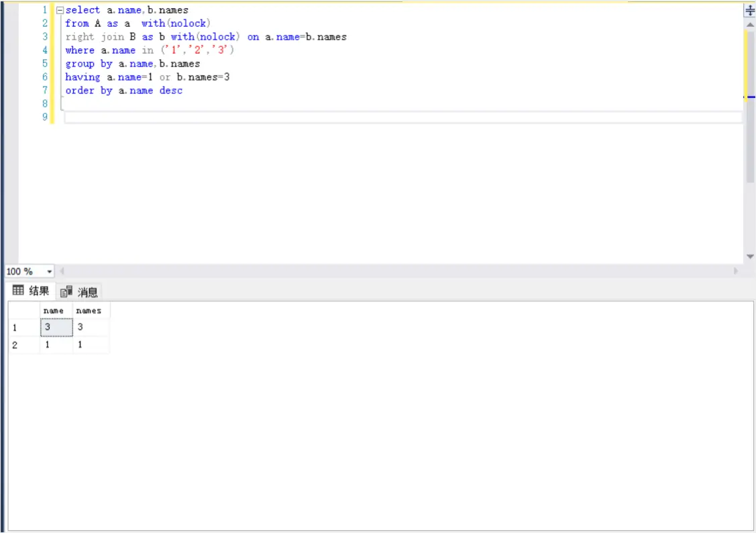756x533 pixels.
Task: Click the results grid icon on 结果 tab
Action: point(18,291)
